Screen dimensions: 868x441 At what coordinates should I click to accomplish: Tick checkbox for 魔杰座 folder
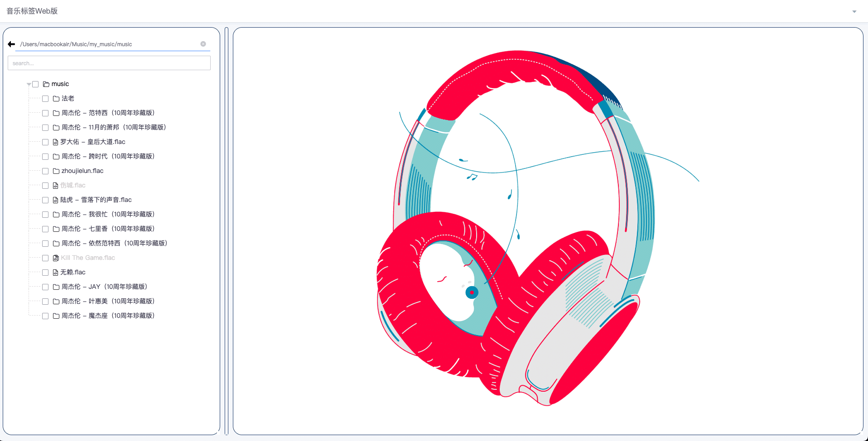45,316
